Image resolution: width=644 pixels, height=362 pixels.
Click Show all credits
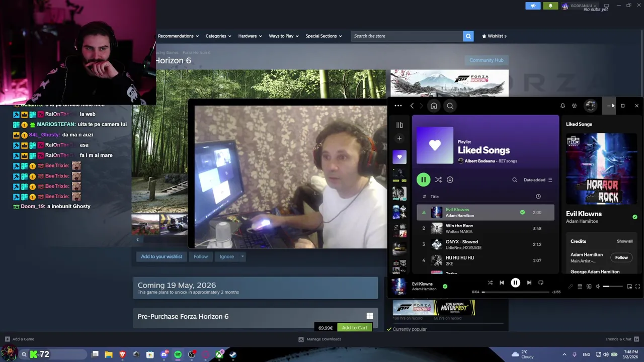[625, 241]
